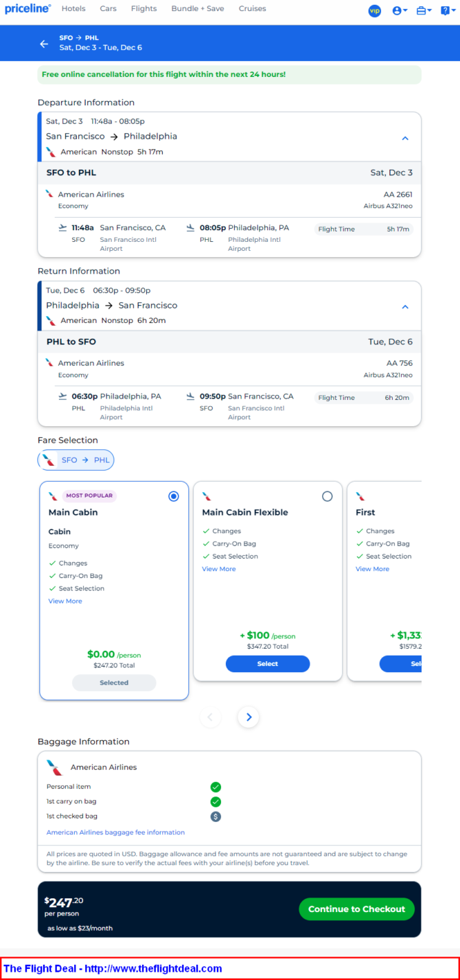This screenshot has height=980, width=460.
Task: Open the Cruises nav item
Action: [252, 9]
